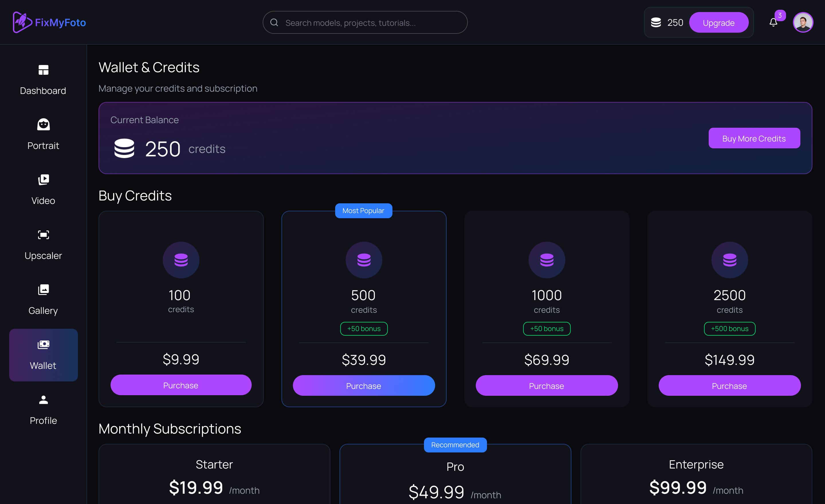Click the Profile person icon
Viewport: 825px width, 504px height.
click(x=43, y=399)
